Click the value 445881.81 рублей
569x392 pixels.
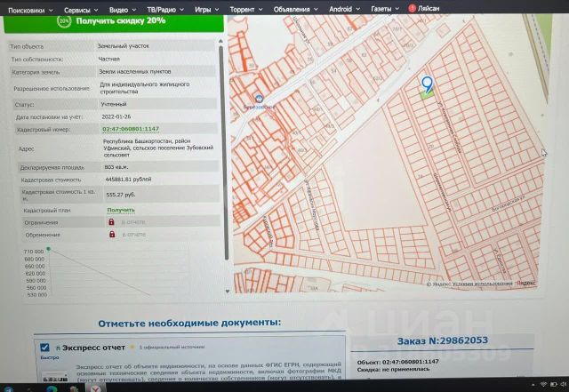[x=128, y=180]
